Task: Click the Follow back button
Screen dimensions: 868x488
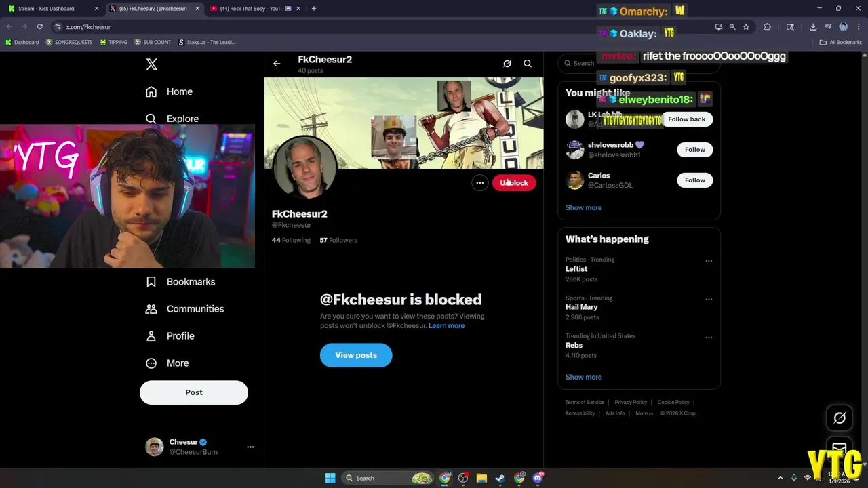Action: point(686,119)
